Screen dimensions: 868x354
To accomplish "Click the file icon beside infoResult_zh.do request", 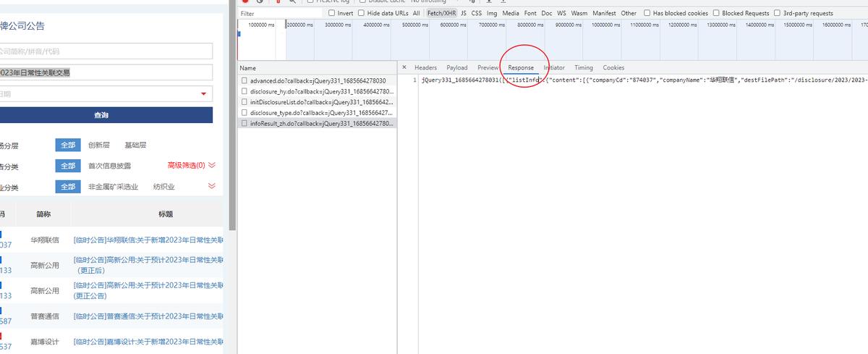I will pos(244,124).
